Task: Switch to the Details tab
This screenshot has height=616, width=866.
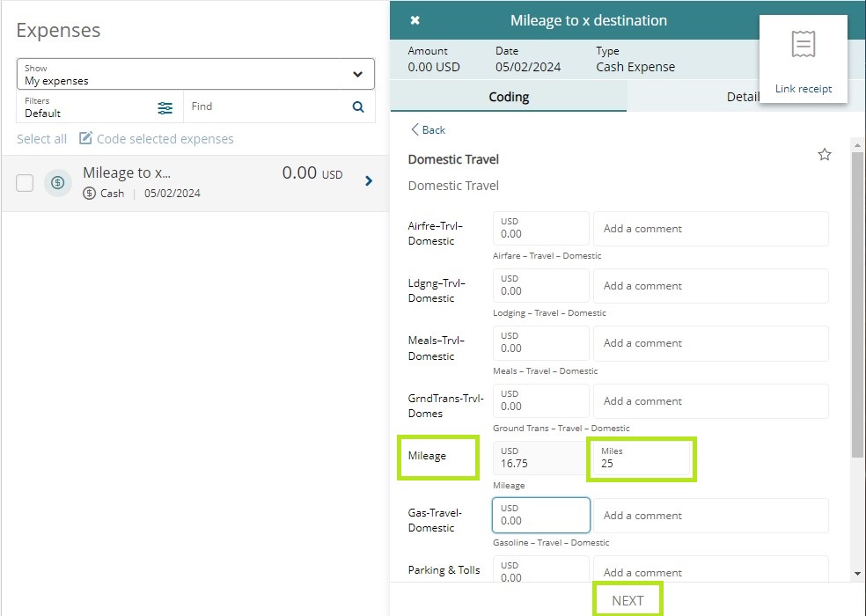Action: [x=742, y=97]
